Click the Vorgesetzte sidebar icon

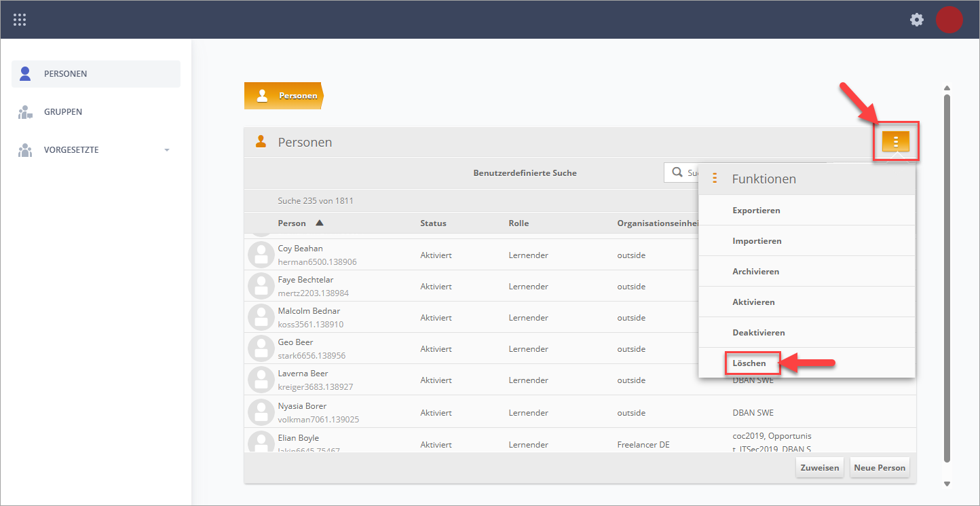[26, 150]
